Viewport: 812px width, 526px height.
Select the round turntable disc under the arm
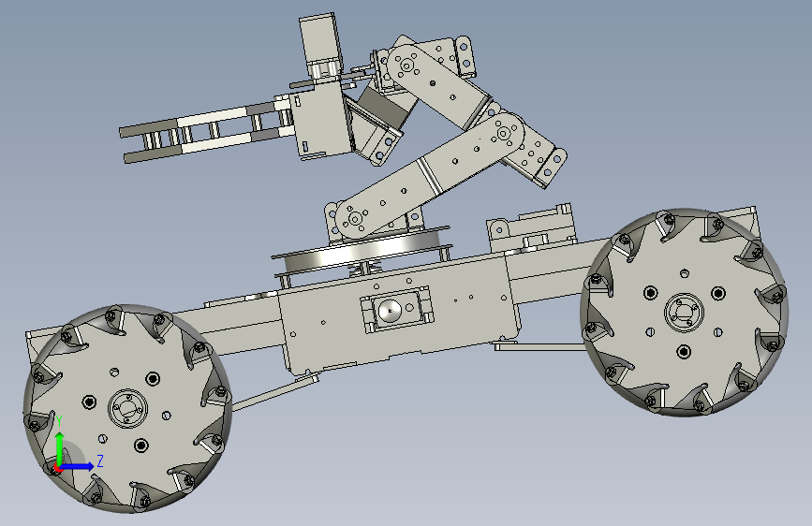coord(362,251)
